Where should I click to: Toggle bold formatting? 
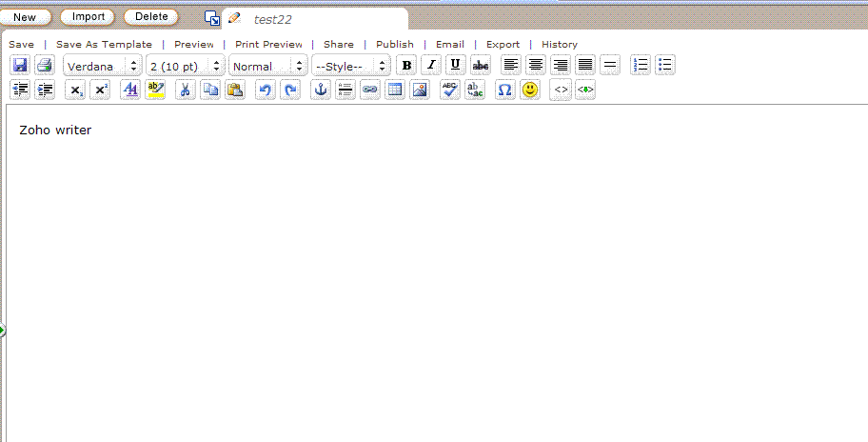pyautogui.click(x=406, y=66)
